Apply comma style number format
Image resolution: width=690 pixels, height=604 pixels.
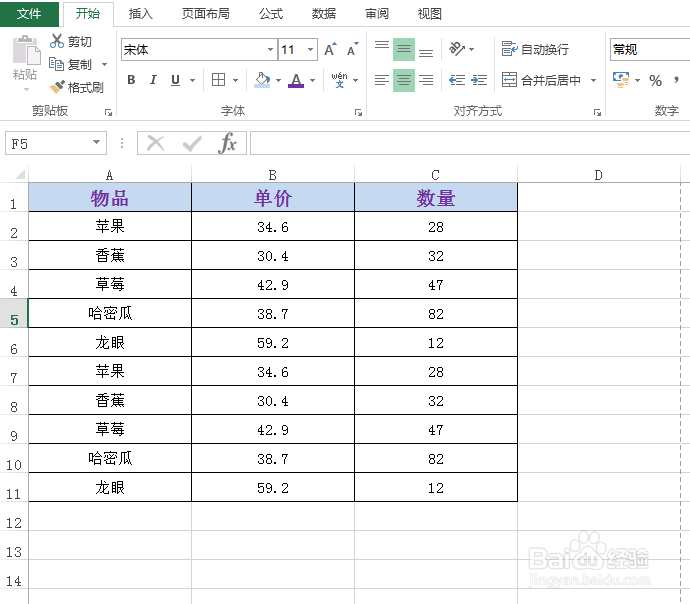[x=677, y=80]
